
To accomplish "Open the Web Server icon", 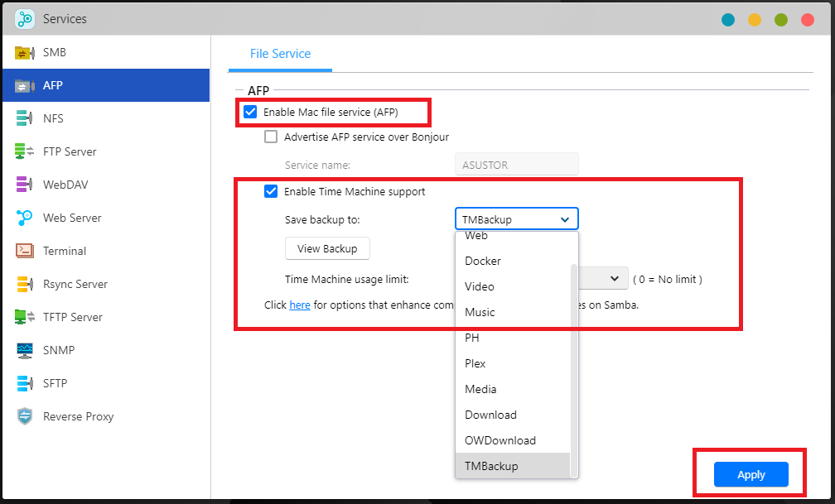I will tap(25, 218).
